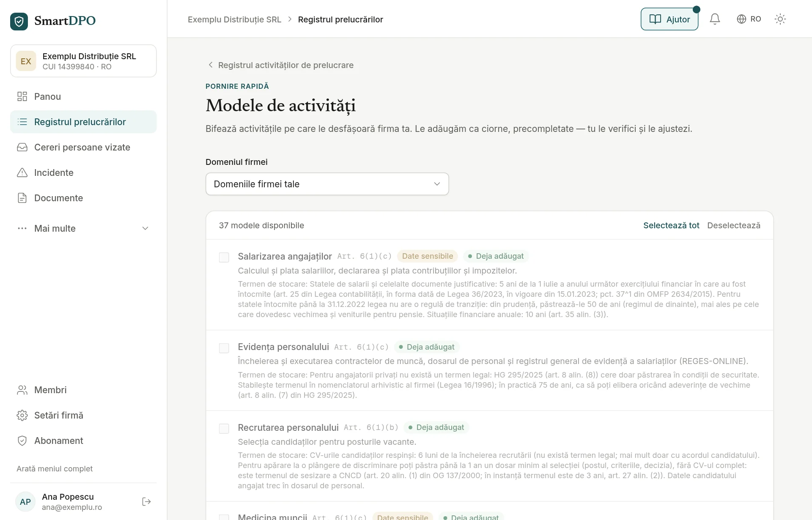Click the Registrul prelucrărilor list icon

click(22, 122)
